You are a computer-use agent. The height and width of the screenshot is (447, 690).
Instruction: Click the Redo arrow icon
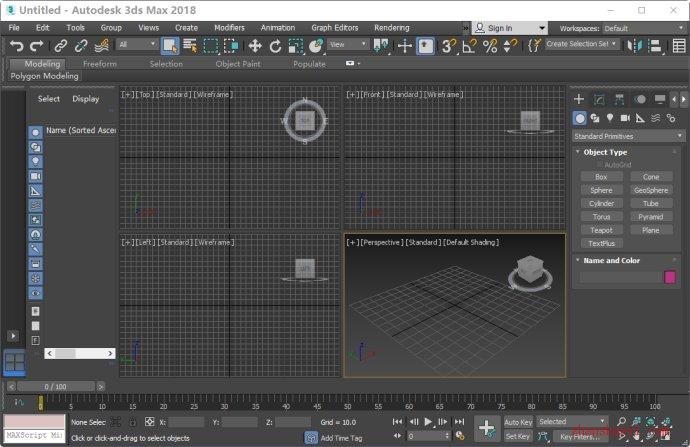click(x=36, y=46)
